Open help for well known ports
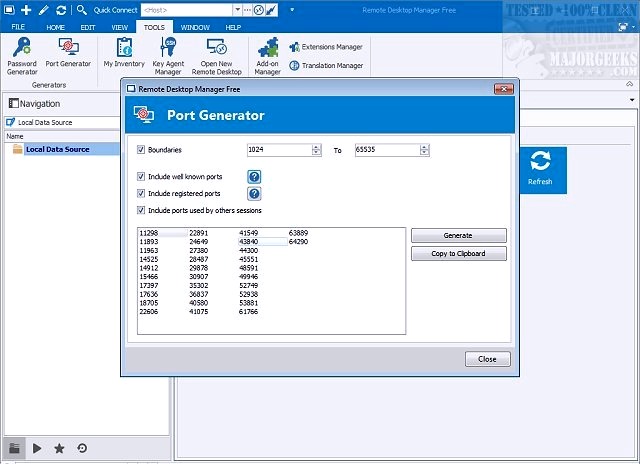This screenshot has height=464, width=640. (254, 177)
